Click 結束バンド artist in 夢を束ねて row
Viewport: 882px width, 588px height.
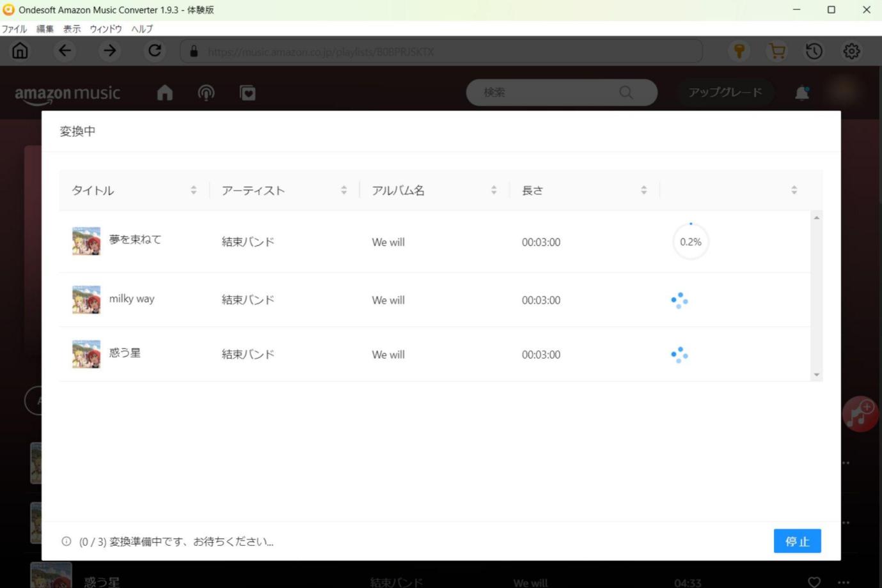coord(248,242)
